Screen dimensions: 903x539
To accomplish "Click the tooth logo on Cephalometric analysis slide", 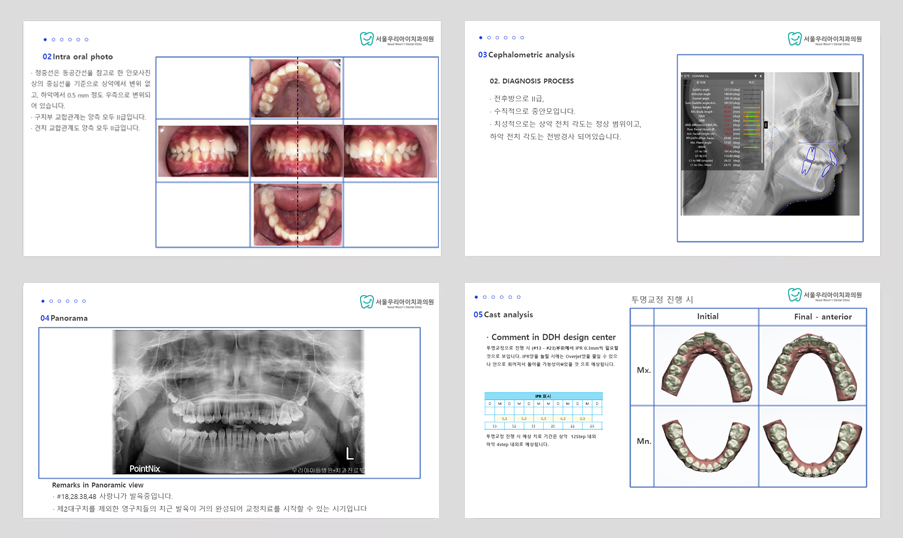I will [x=795, y=39].
